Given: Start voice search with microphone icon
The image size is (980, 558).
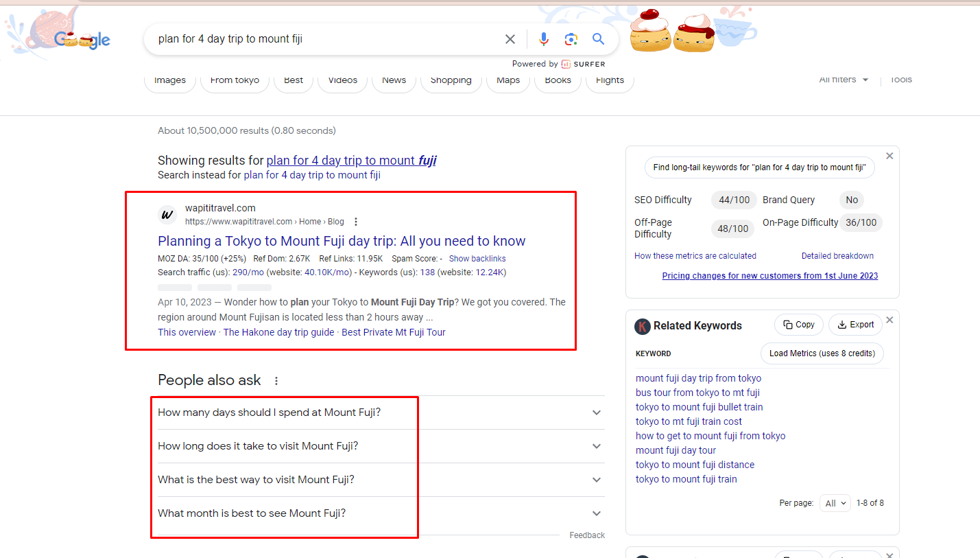Looking at the screenshot, I should pyautogui.click(x=544, y=39).
